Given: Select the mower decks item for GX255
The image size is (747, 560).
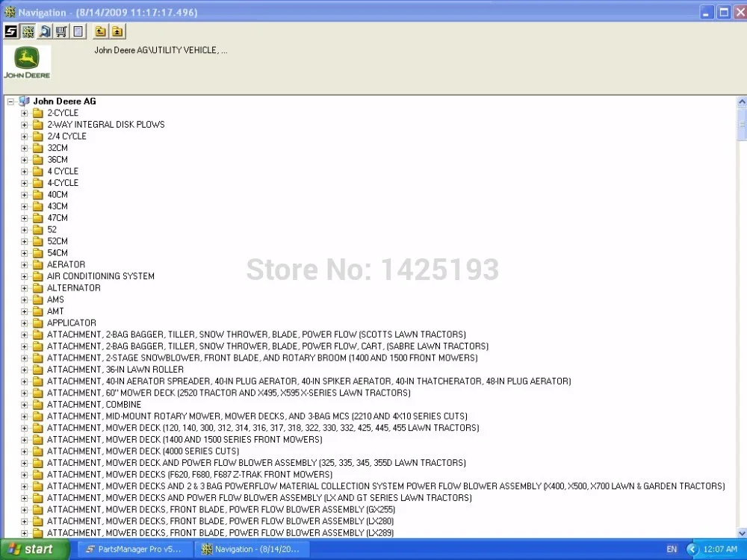Looking at the screenshot, I should click(221, 509).
